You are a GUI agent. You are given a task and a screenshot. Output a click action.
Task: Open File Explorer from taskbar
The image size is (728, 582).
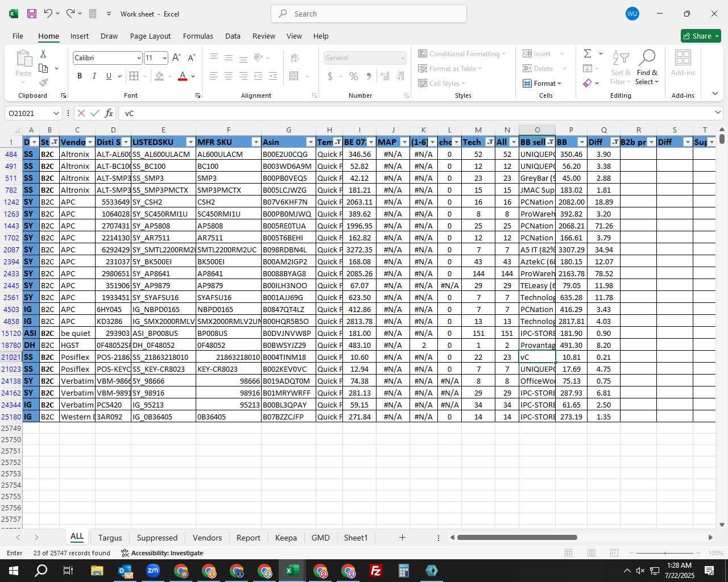97,571
